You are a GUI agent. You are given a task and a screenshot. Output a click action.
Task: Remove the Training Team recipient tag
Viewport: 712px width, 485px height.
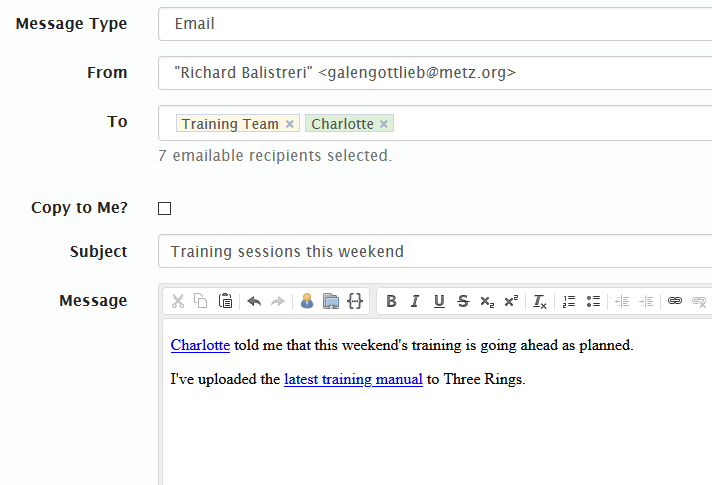pyautogui.click(x=290, y=124)
